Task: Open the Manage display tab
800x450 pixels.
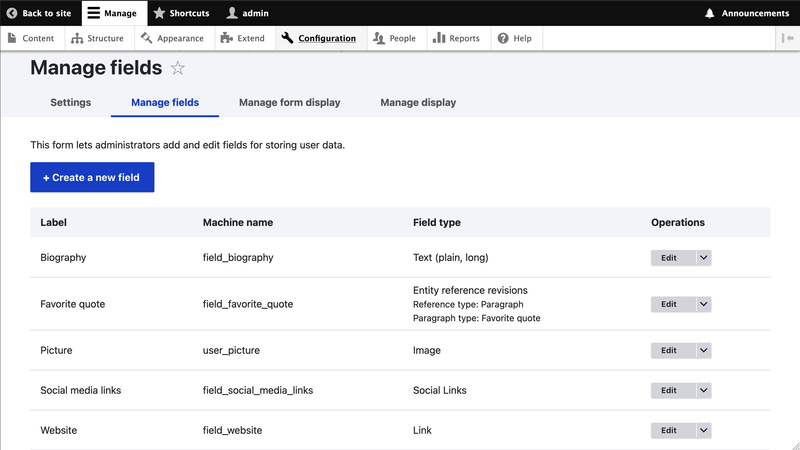Action: tap(418, 102)
